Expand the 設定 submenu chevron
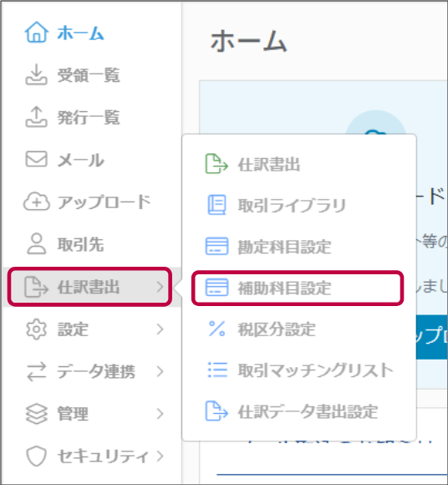This screenshot has width=448, height=485. tap(160, 329)
